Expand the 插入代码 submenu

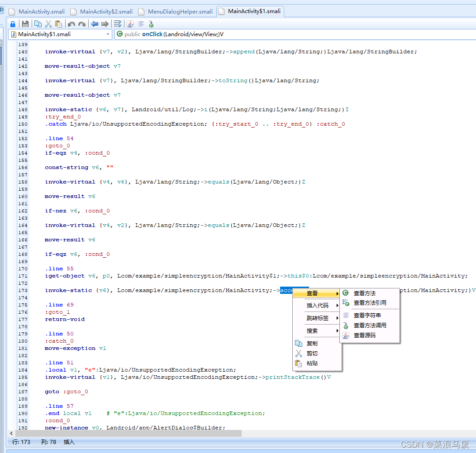pyautogui.click(x=317, y=305)
